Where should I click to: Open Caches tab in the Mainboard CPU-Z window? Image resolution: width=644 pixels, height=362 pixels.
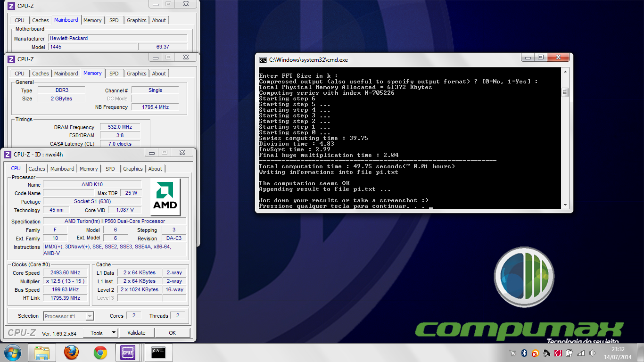40,20
